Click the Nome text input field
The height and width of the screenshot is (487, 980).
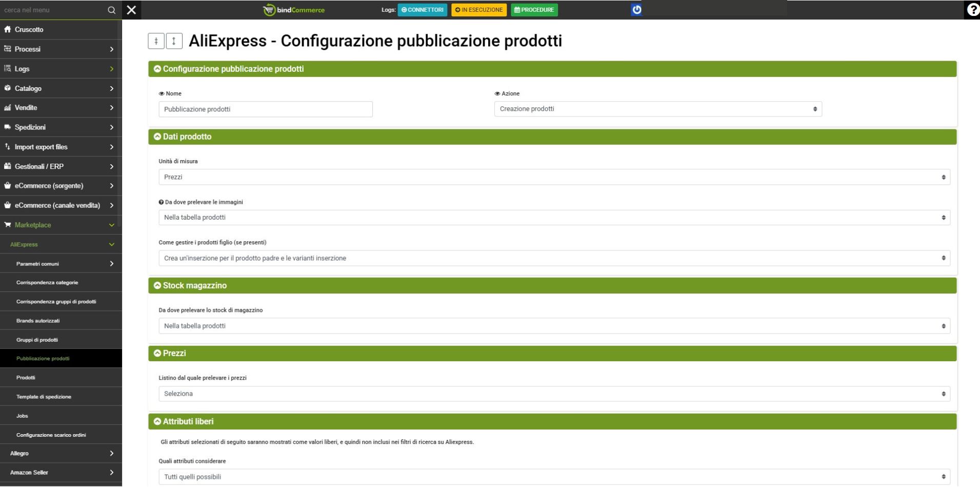(x=265, y=109)
